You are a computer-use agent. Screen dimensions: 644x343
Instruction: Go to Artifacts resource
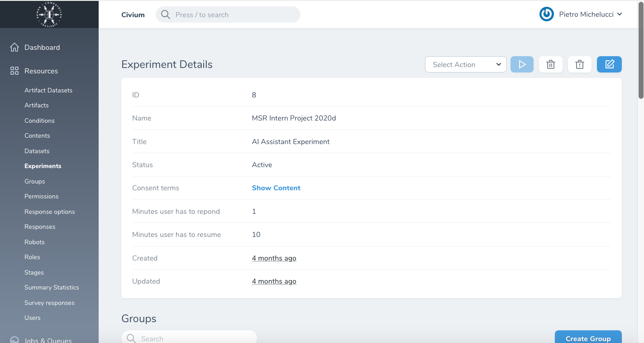pos(37,105)
